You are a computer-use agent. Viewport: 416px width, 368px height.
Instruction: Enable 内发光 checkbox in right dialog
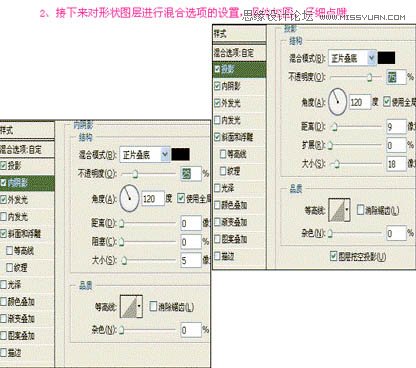click(x=217, y=120)
